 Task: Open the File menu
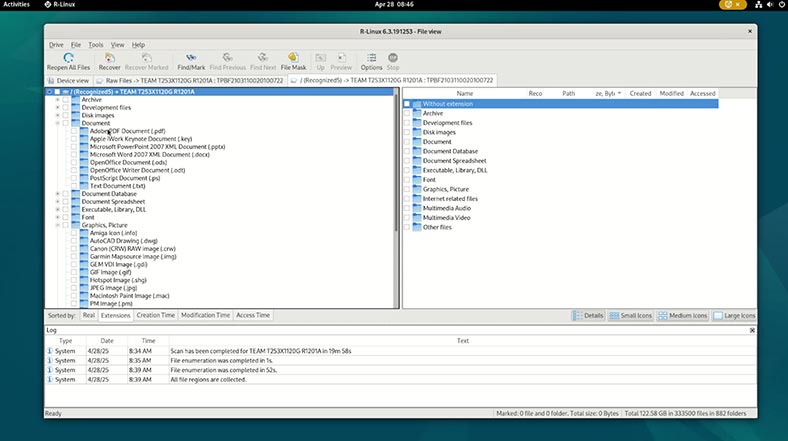tap(75, 45)
